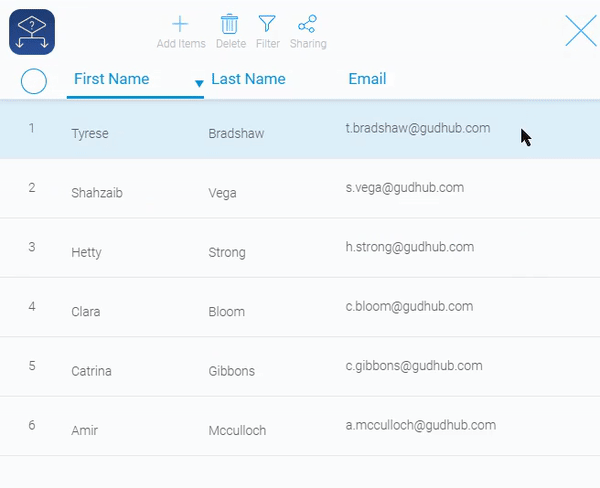Toggle the select-all circle in the header
This screenshot has height=488, width=600.
tap(34, 81)
